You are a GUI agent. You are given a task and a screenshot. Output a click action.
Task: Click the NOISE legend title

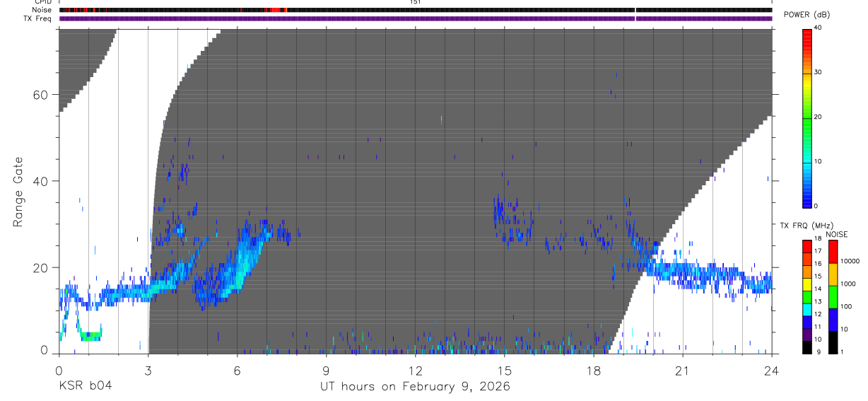click(835, 234)
